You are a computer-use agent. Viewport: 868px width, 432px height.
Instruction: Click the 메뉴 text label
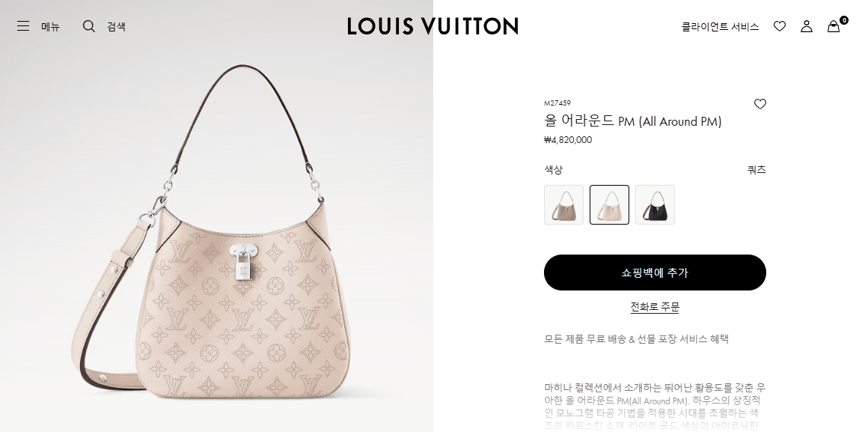tap(50, 26)
